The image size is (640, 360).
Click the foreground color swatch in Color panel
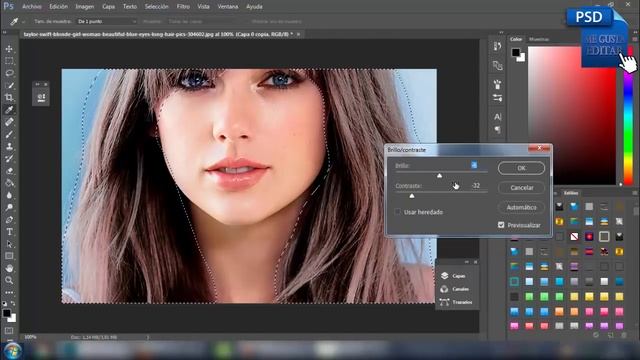(516, 52)
